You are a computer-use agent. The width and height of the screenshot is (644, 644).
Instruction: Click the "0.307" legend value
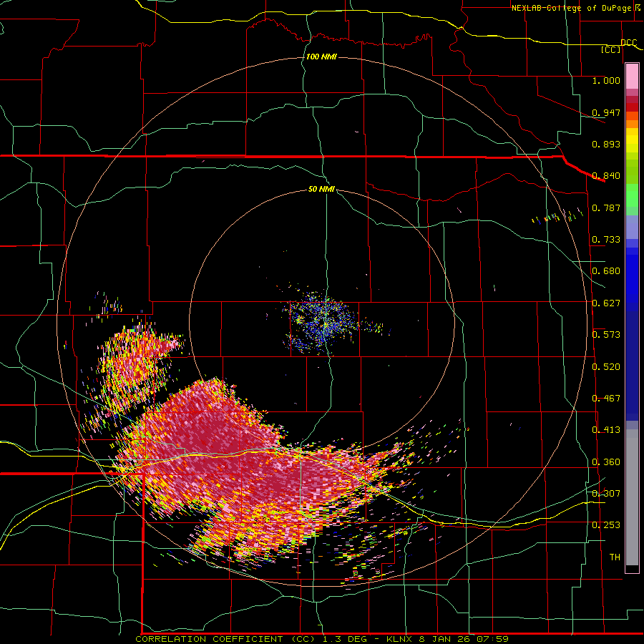606,494
